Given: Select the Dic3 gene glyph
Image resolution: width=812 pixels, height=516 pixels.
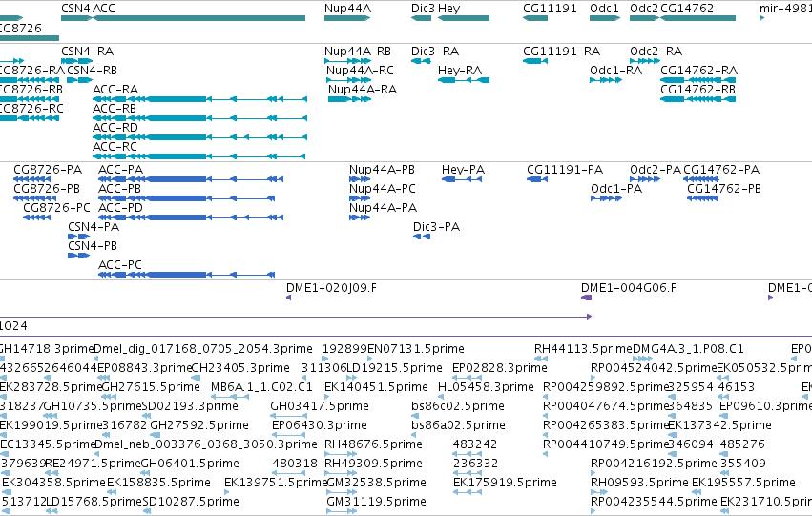Looking at the screenshot, I should [x=421, y=18].
